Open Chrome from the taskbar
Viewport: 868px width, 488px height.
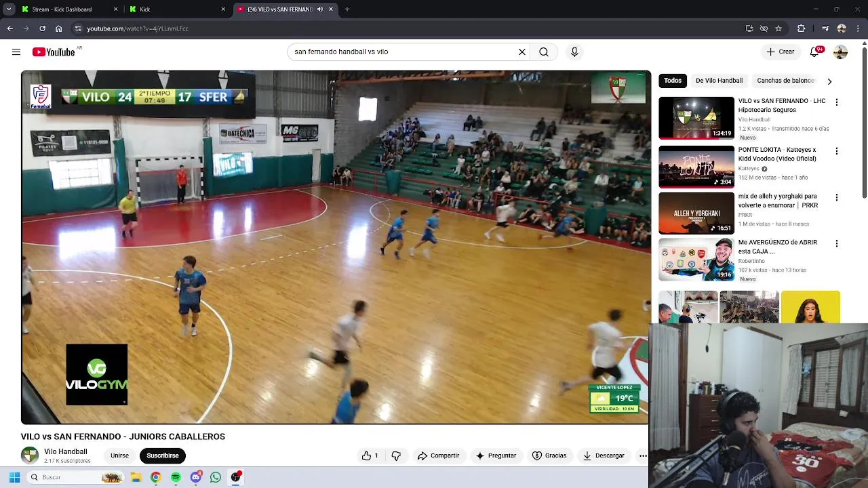(155, 477)
